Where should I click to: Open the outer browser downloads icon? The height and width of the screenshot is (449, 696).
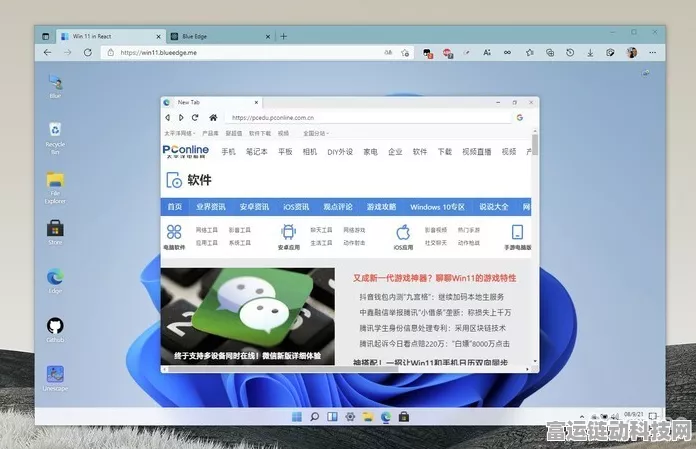click(590, 53)
